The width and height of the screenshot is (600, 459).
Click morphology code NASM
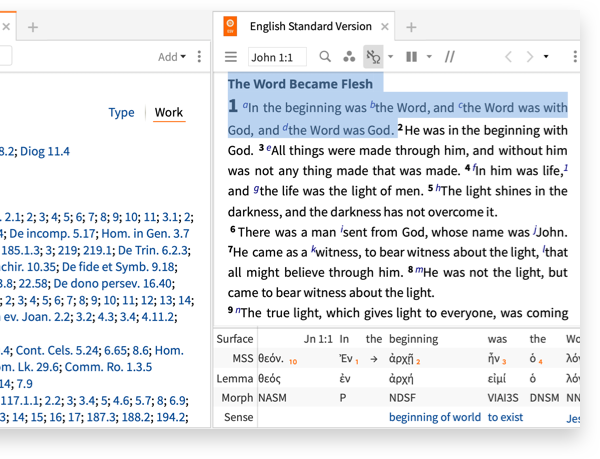pos(272,398)
